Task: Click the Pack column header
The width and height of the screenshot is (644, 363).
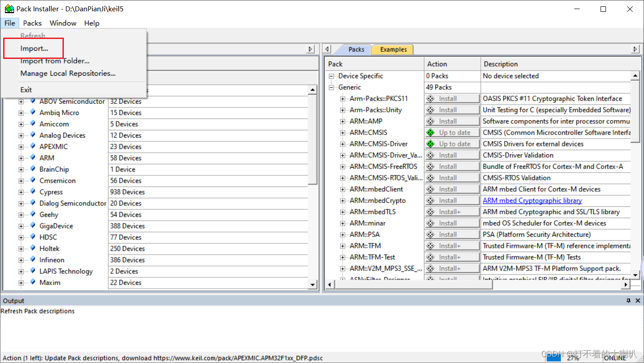Action: pyautogui.click(x=375, y=64)
